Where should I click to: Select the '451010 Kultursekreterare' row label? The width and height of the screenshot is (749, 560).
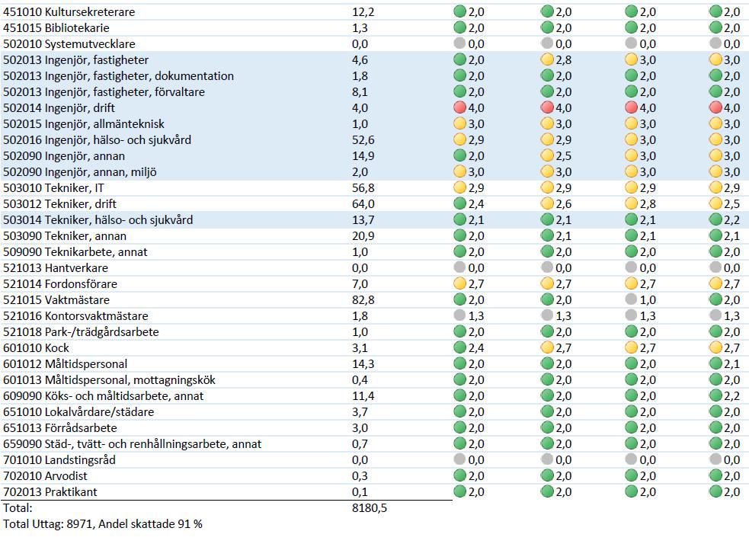tap(69, 12)
